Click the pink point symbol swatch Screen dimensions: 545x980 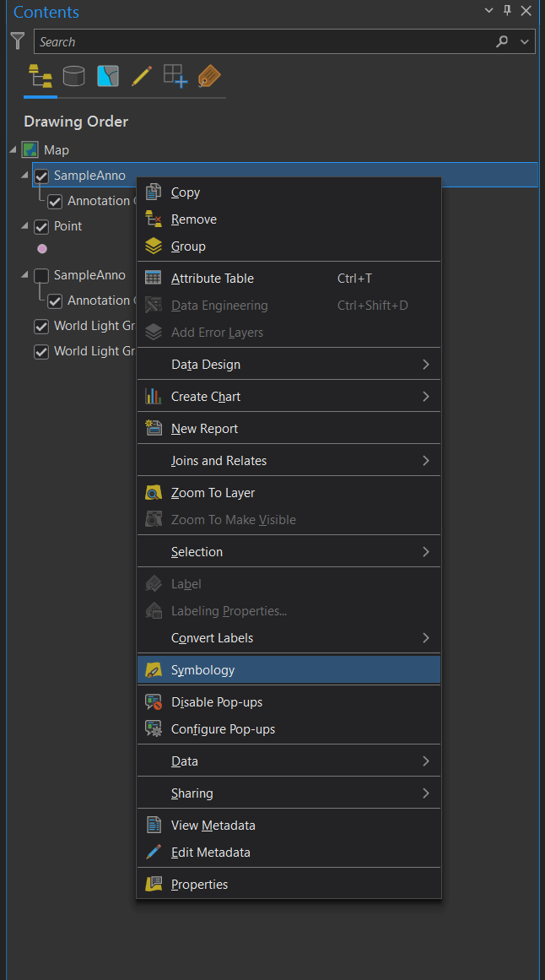[40, 248]
